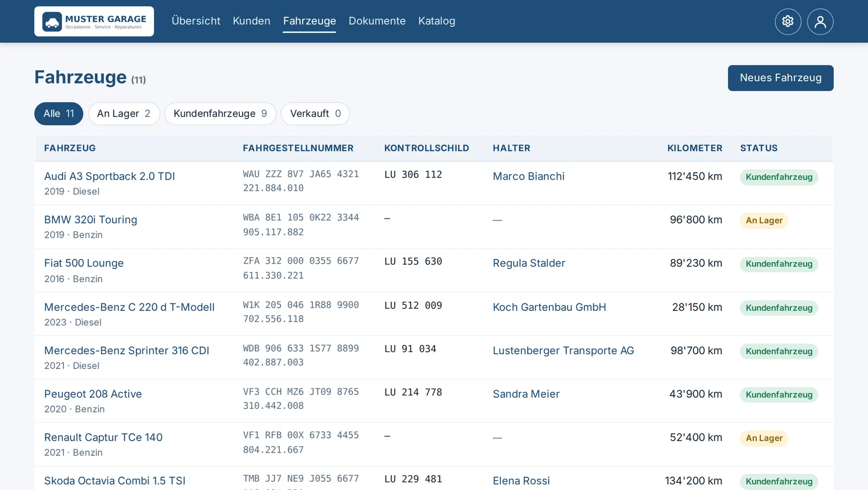The height and width of the screenshot is (490, 868).
Task: Open Fiat 500 Lounge vehicle
Action: pyautogui.click(x=84, y=263)
